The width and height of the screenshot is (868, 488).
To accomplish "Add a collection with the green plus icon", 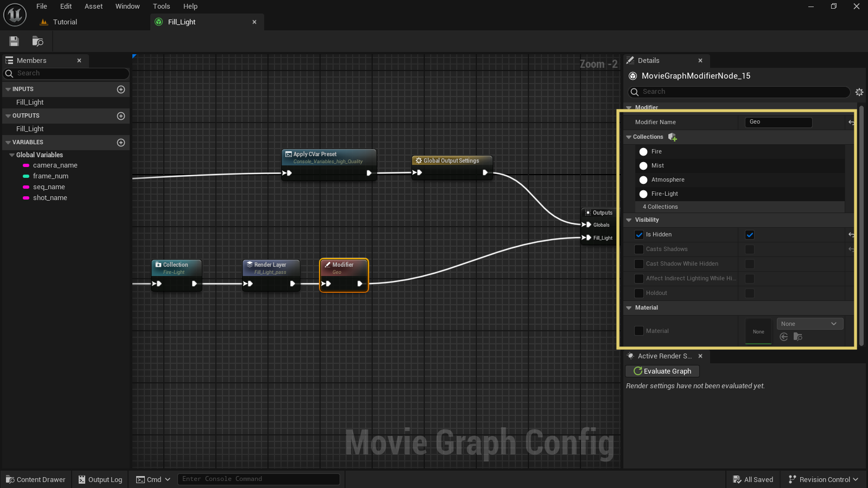I will tap(673, 137).
